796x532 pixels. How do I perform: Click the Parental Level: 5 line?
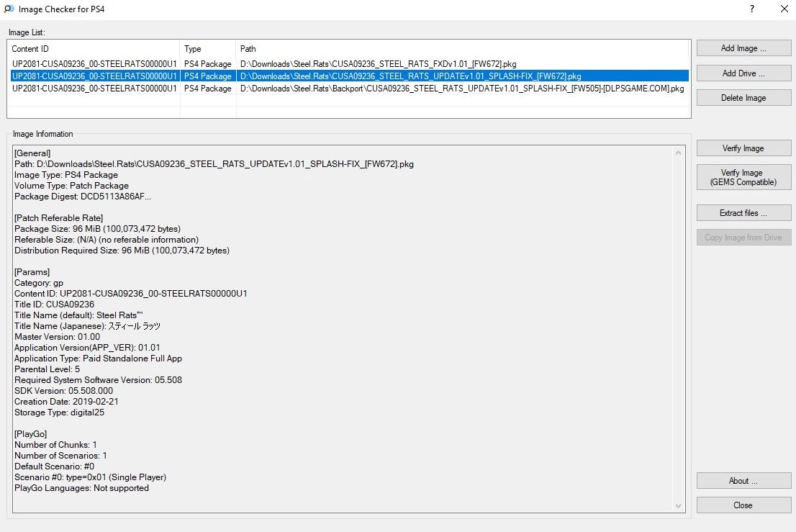48,369
